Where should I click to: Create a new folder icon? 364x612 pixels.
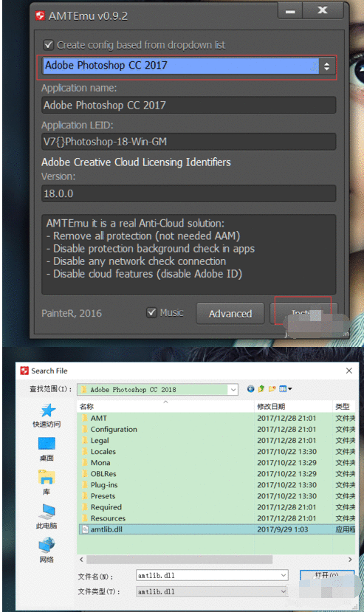(272, 389)
